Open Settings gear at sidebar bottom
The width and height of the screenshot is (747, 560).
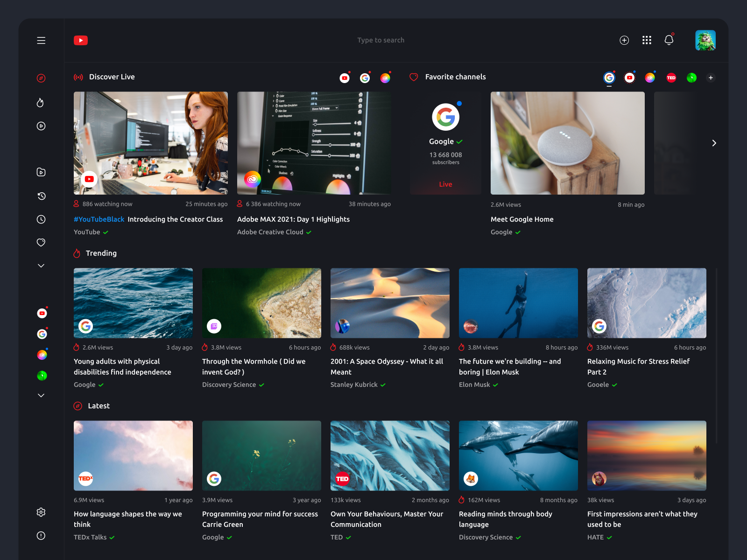(x=41, y=512)
